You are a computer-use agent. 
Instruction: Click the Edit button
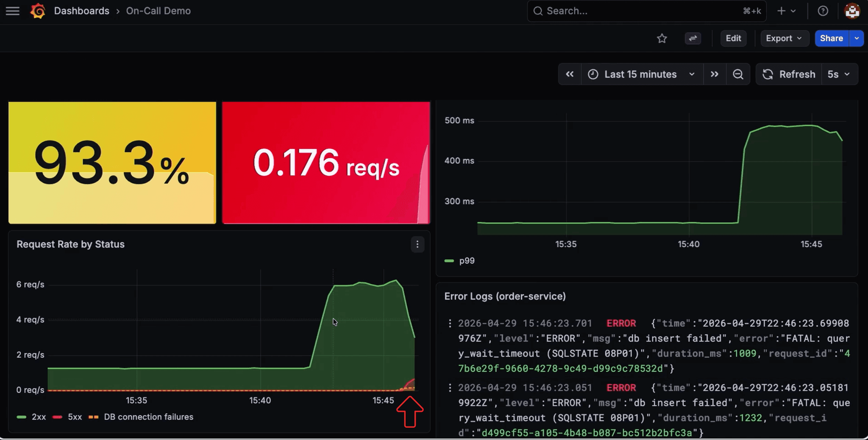(x=733, y=39)
